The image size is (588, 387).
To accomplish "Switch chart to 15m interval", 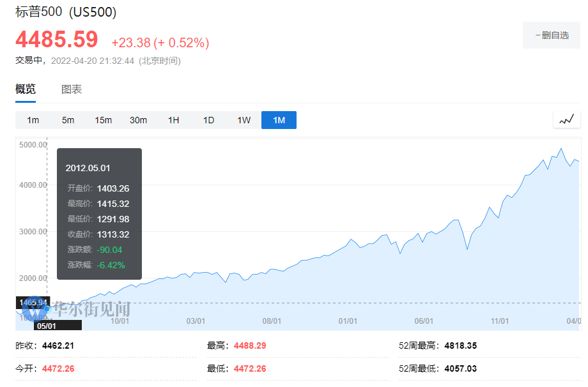I will pyautogui.click(x=104, y=120).
